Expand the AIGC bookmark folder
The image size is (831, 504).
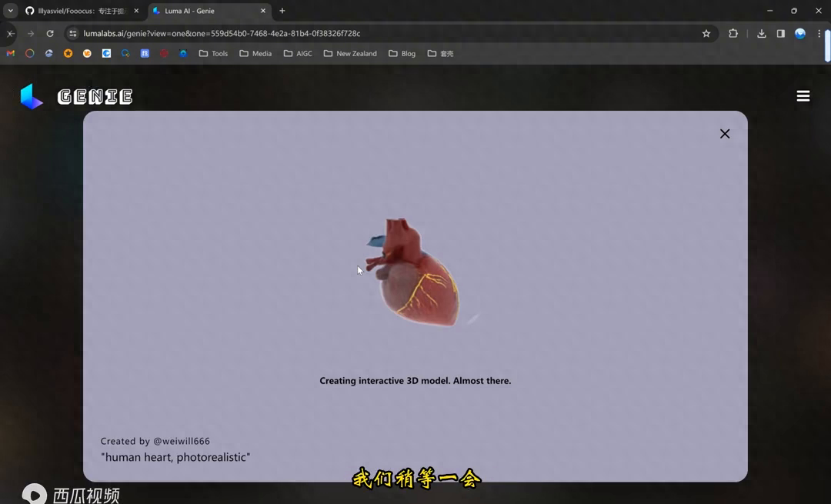(297, 54)
